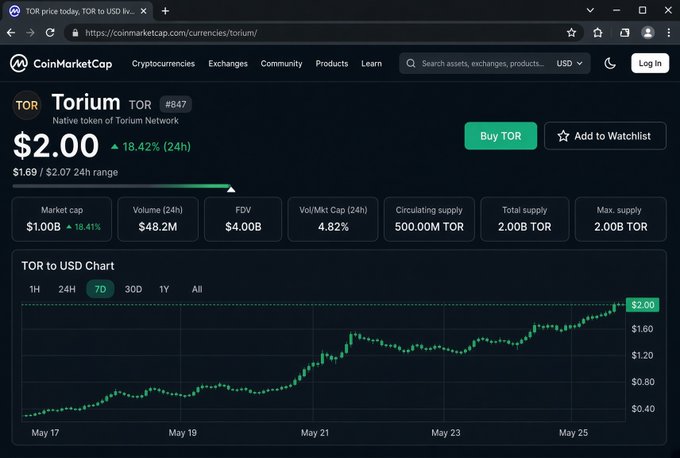Select the 7D chart range

tap(100, 289)
